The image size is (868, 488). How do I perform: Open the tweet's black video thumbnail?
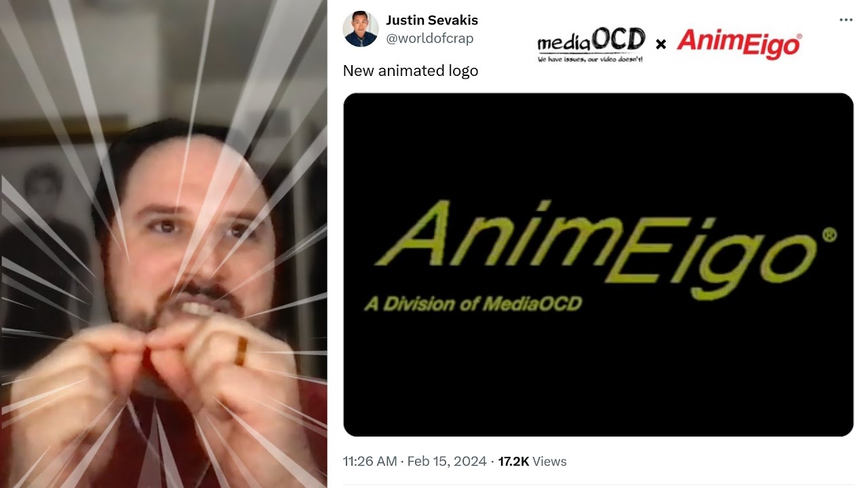[x=598, y=264]
